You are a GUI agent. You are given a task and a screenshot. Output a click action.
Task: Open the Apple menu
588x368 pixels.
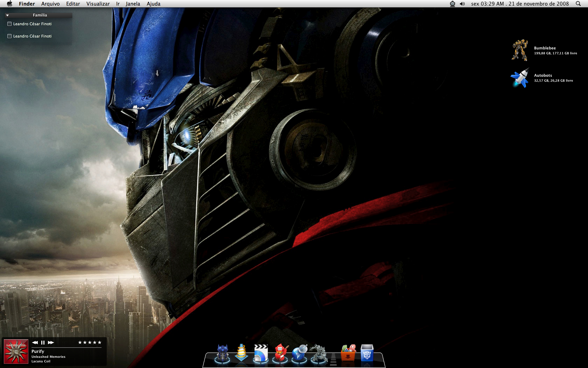coord(9,4)
